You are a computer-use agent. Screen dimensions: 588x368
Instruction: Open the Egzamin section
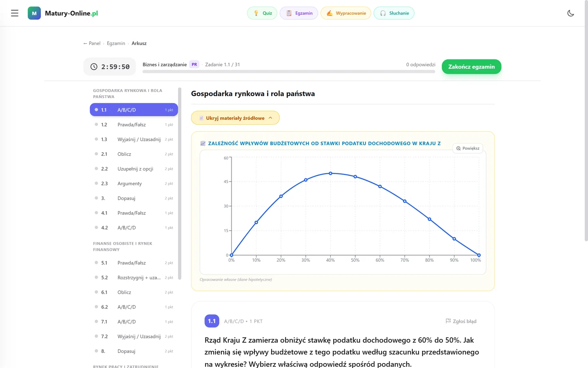click(299, 13)
